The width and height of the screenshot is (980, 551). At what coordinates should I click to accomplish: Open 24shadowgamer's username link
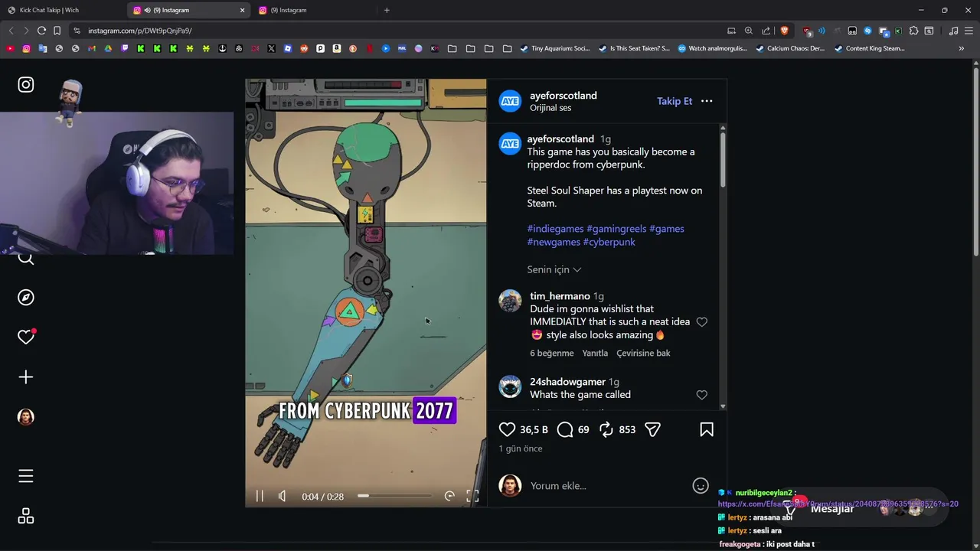[567, 382]
